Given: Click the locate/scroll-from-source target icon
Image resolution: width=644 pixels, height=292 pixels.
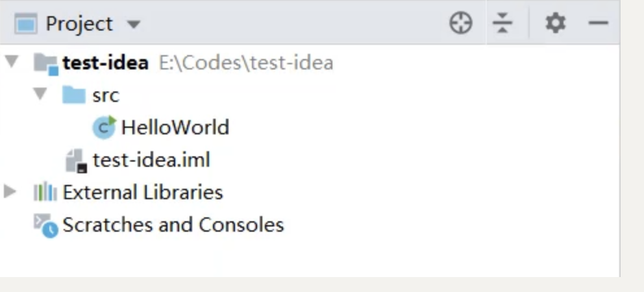Looking at the screenshot, I should [460, 23].
